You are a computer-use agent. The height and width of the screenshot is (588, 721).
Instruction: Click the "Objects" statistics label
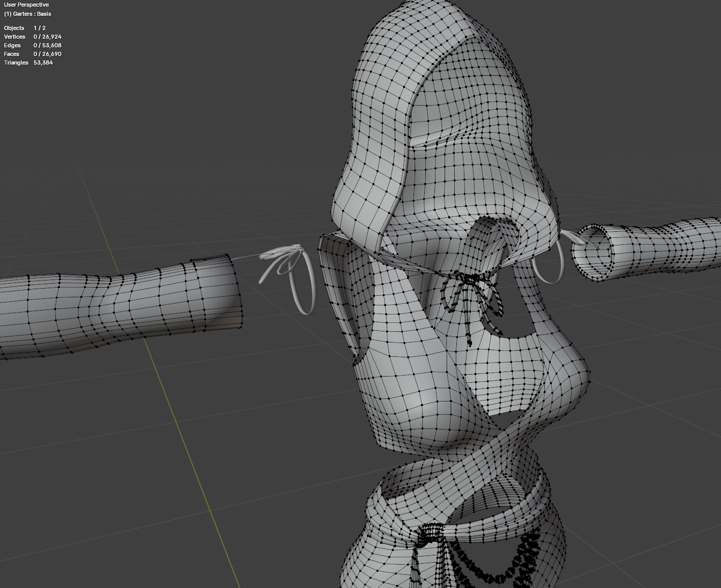click(x=14, y=28)
